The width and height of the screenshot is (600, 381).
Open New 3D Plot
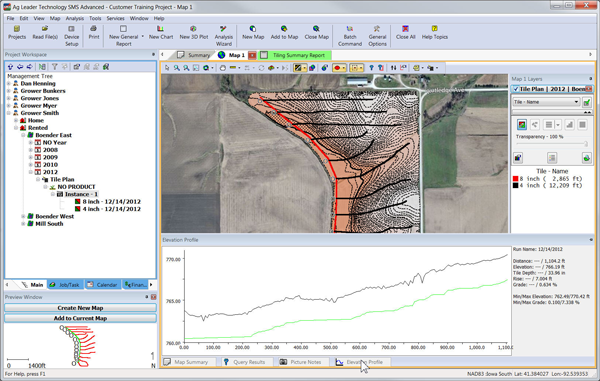194,33
